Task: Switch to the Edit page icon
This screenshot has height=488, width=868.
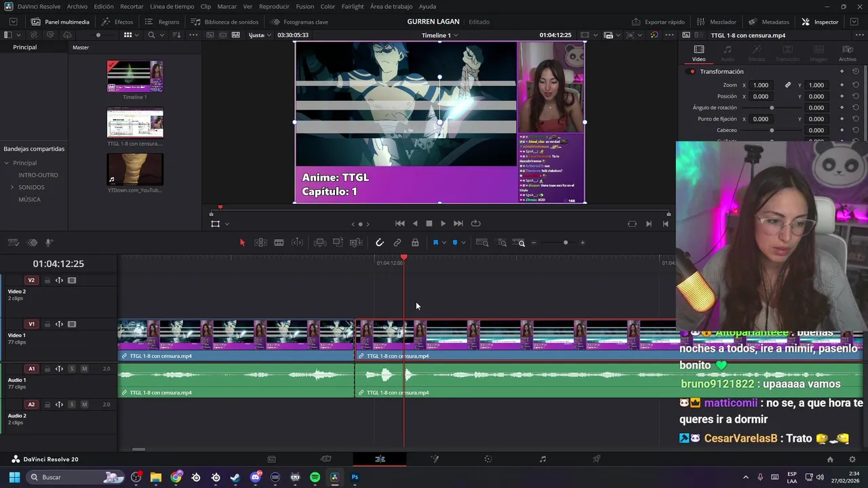Action: click(380, 459)
